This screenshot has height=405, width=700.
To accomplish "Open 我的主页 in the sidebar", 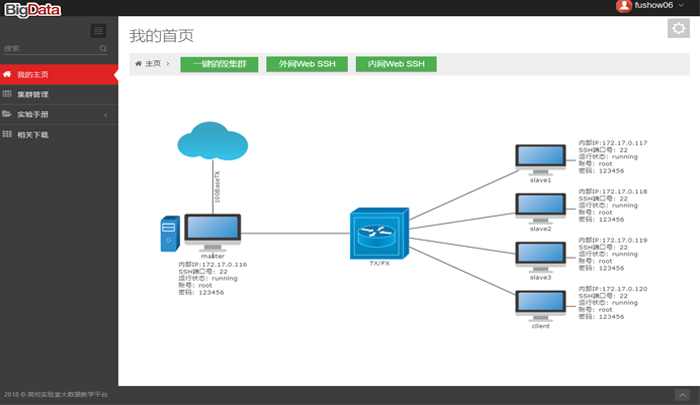I will [58, 75].
